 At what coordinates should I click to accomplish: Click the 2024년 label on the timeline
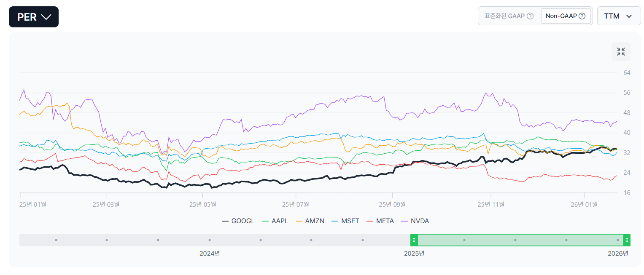click(x=210, y=254)
